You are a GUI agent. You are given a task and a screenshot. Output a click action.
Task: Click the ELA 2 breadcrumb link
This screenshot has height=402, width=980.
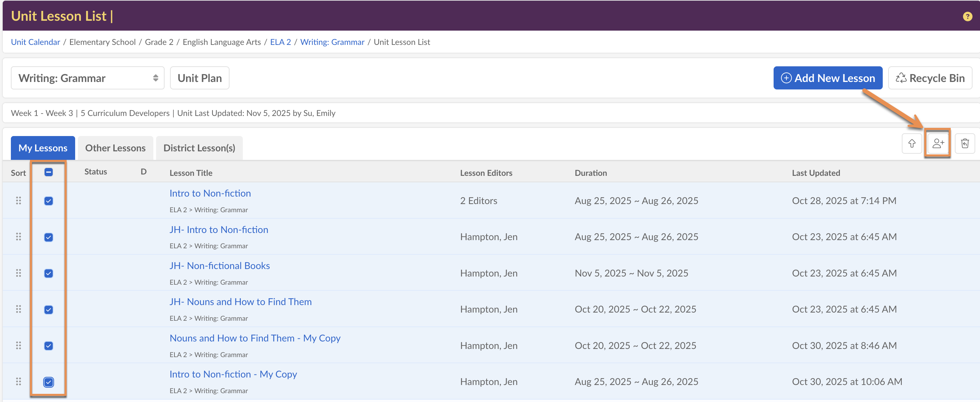tap(280, 42)
